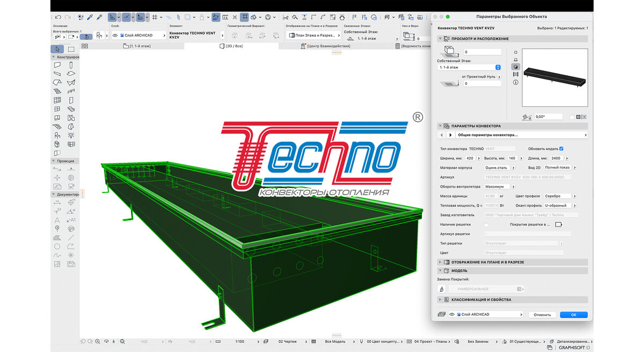Select the Lamp tool in toolbox
Image resolution: width=644 pixels, height=352 pixels.
click(x=71, y=135)
